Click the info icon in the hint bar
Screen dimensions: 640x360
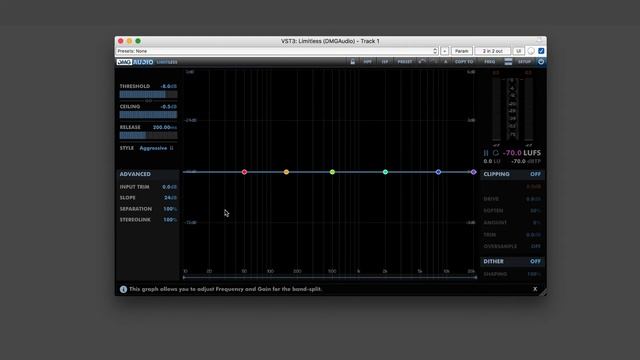pos(123,289)
